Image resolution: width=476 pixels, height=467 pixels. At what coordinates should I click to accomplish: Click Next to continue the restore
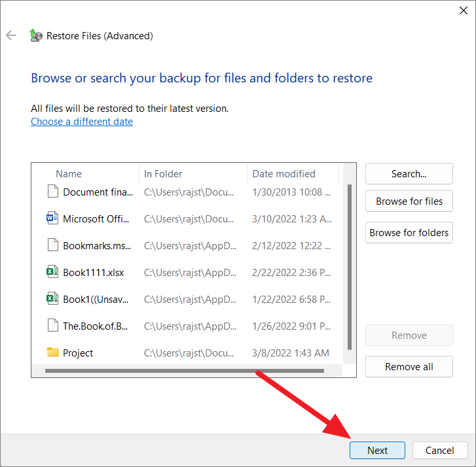tap(377, 450)
